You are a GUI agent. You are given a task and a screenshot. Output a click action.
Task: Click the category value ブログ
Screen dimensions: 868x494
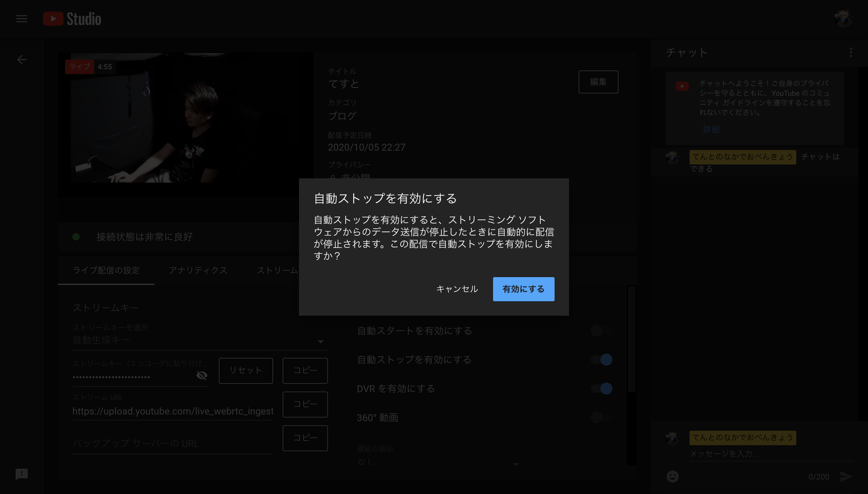pyautogui.click(x=342, y=116)
